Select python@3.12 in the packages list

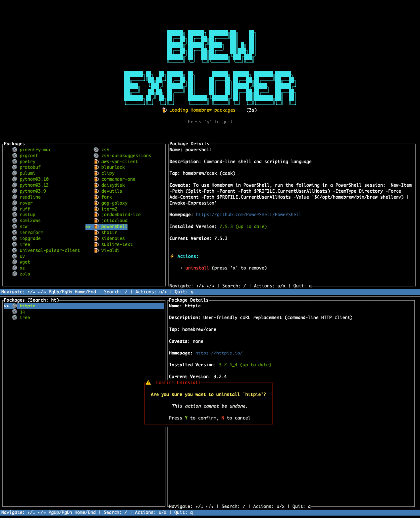pyautogui.click(x=34, y=185)
